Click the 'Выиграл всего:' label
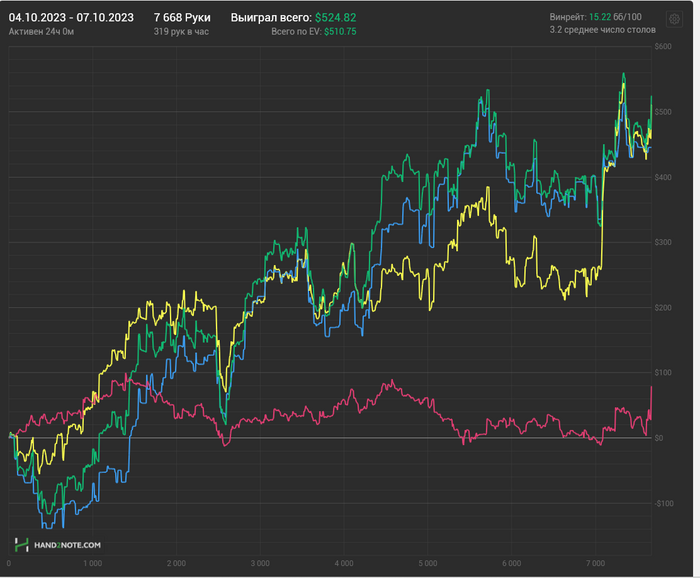 click(271, 17)
